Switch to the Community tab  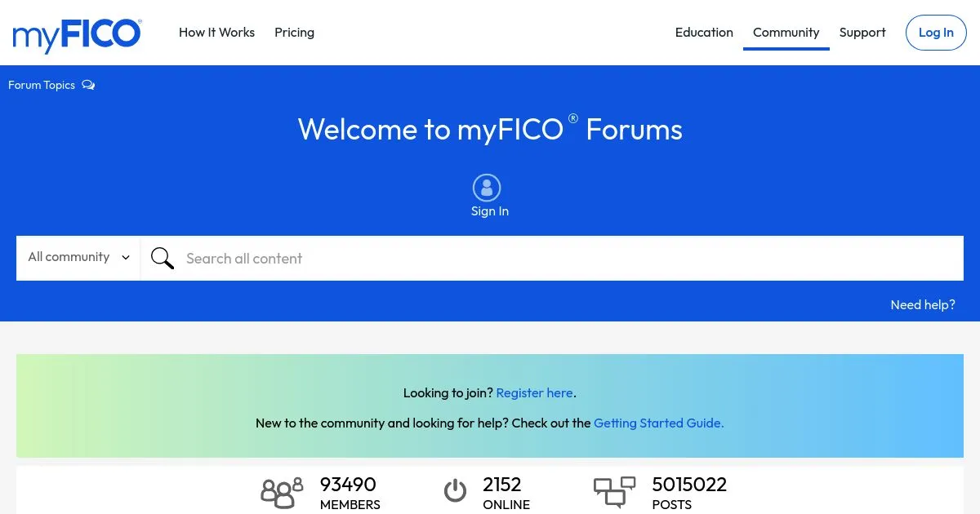786,32
